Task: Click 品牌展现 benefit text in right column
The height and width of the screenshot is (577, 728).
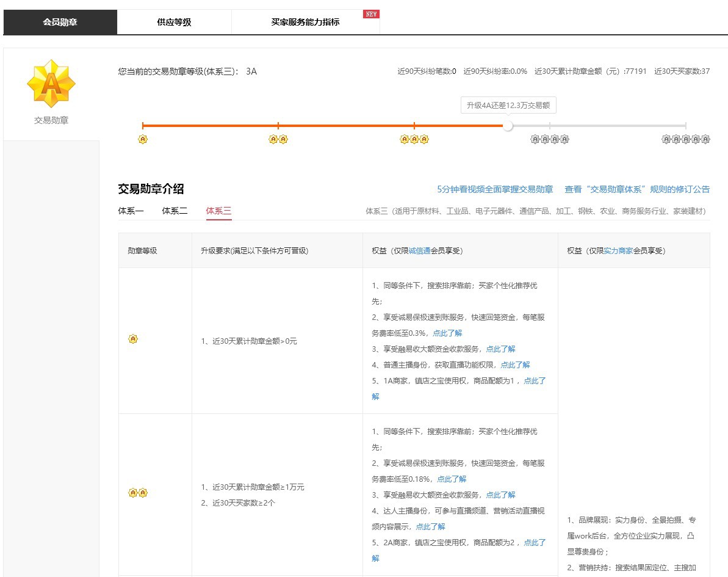Action: tap(632, 535)
